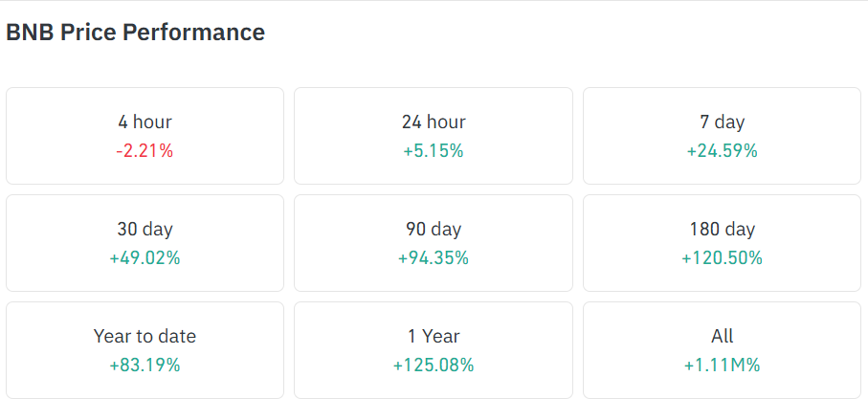Click the +1.11M% all-time value

click(722, 366)
